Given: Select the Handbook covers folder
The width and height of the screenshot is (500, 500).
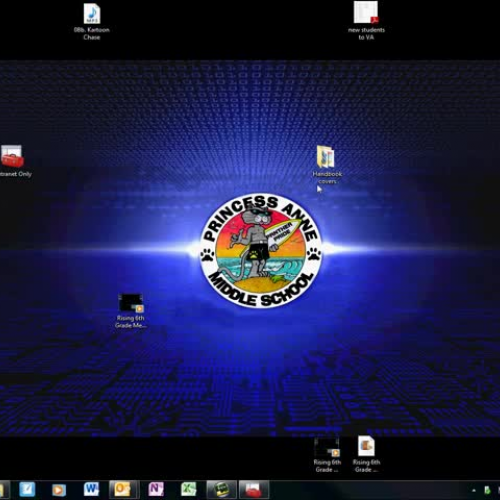Looking at the screenshot, I should click(327, 165).
